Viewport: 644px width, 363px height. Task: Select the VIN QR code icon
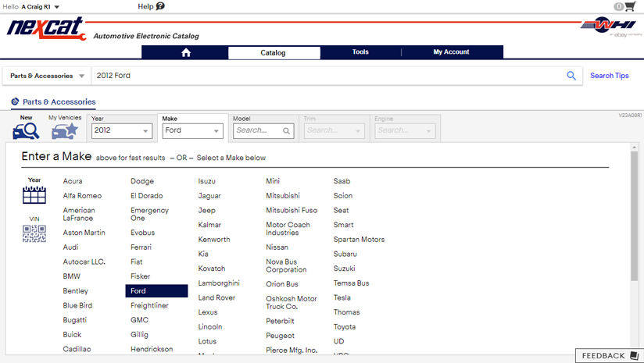pos(34,233)
